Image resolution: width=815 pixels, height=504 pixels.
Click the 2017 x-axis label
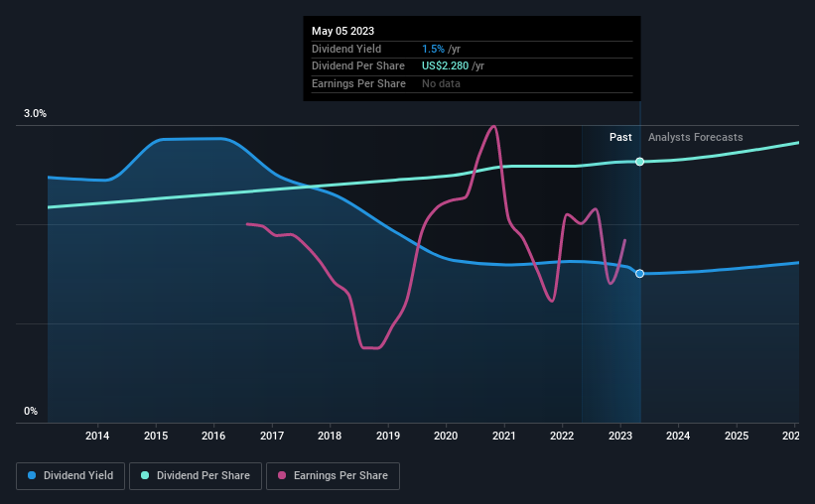(272, 436)
